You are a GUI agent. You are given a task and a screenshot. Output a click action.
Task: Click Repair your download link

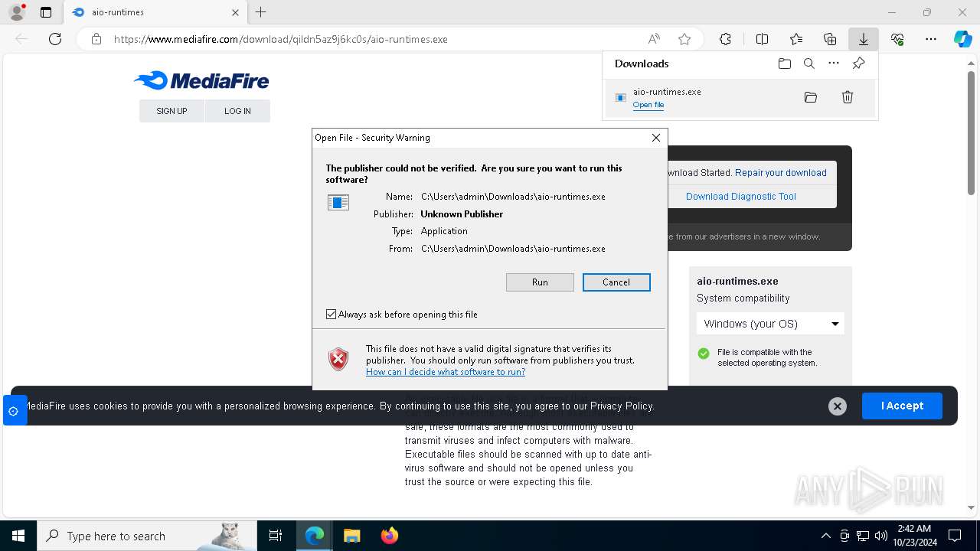click(781, 173)
